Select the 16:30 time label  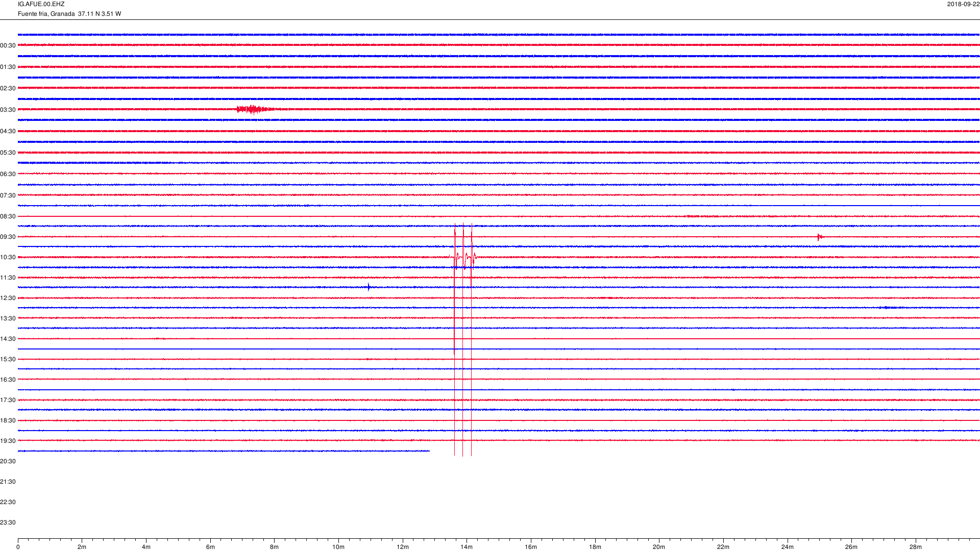8,380
